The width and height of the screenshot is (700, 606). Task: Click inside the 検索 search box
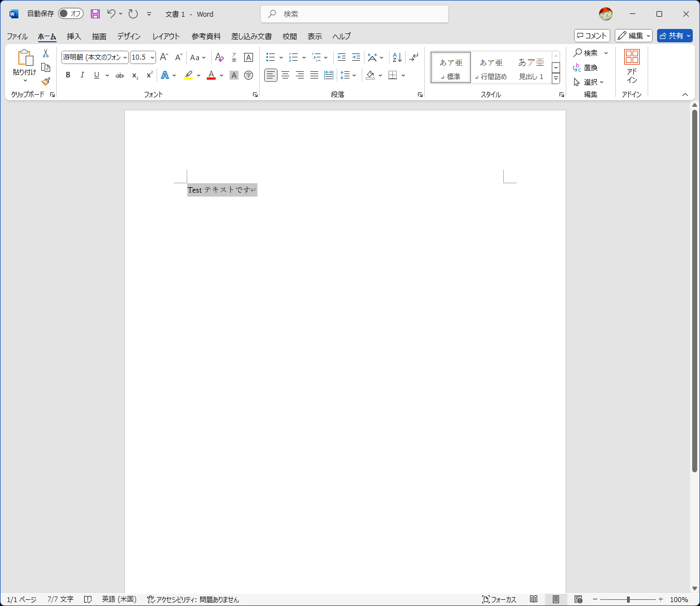(x=354, y=13)
